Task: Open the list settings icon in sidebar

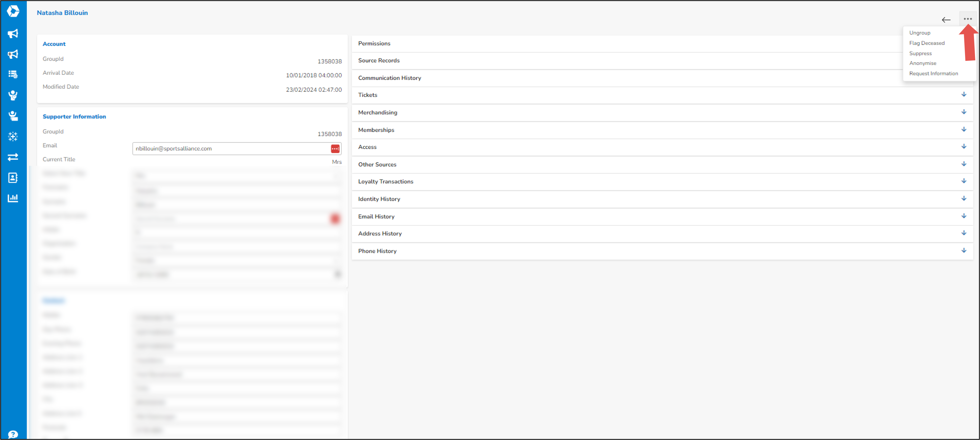Action: pyautogui.click(x=13, y=75)
